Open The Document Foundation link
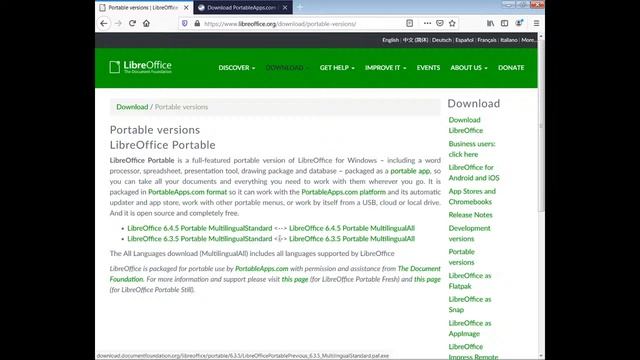The image size is (640, 360). 419,269
